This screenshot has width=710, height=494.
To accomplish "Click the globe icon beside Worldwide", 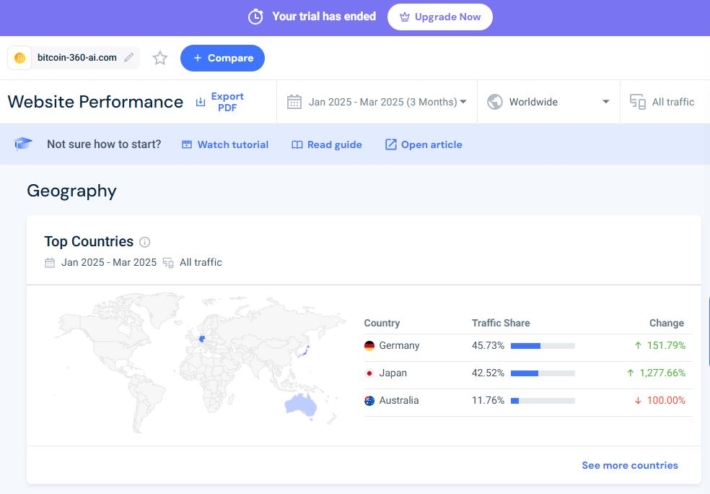I will [x=494, y=102].
